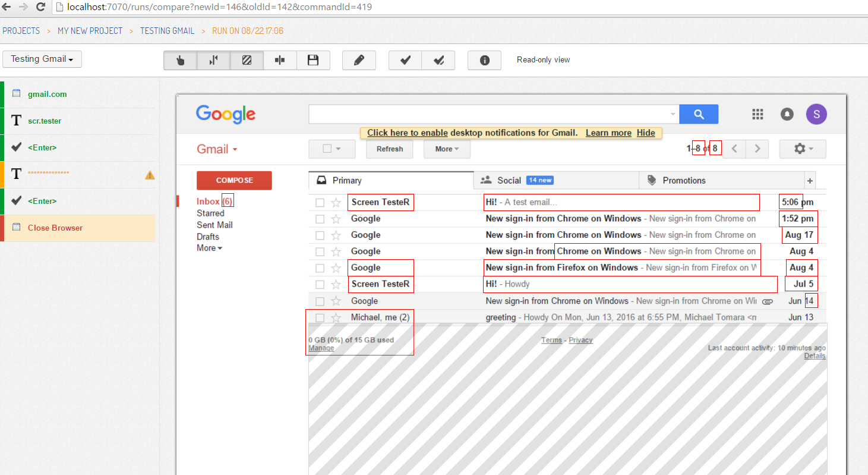Tick the checkbox for the Jul 5 email
Image resolution: width=868 pixels, height=475 pixels.
(x=320, y=285)
